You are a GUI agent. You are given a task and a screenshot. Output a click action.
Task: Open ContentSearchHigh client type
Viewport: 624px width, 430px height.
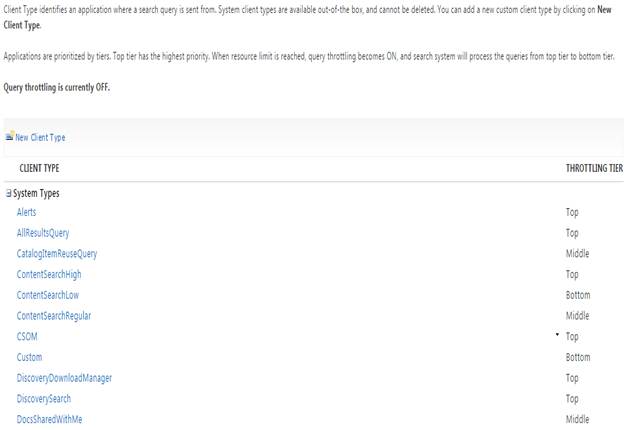click(50, 274)
